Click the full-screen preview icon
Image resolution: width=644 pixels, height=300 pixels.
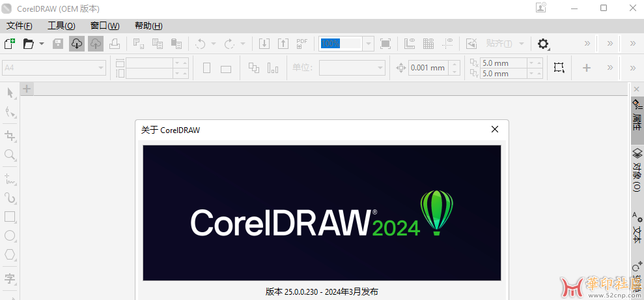pos(385,44)
